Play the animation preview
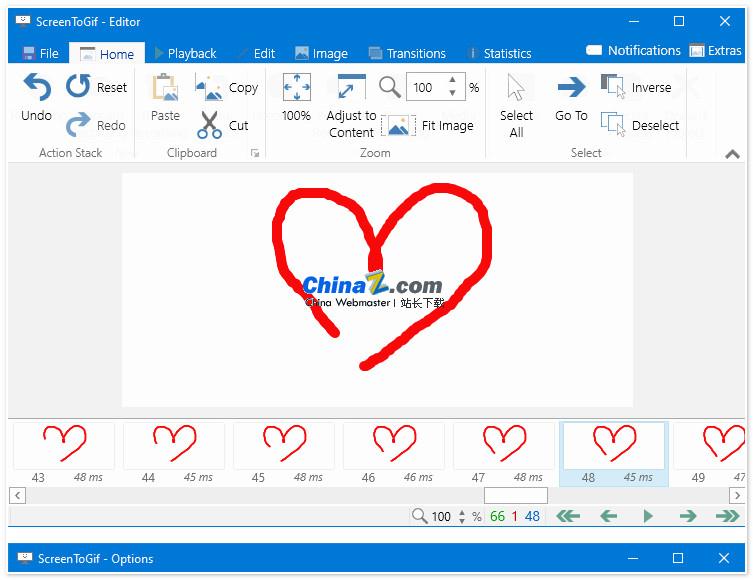The height and width of the screenshot is (580, 753). click(x=648, y=516)
